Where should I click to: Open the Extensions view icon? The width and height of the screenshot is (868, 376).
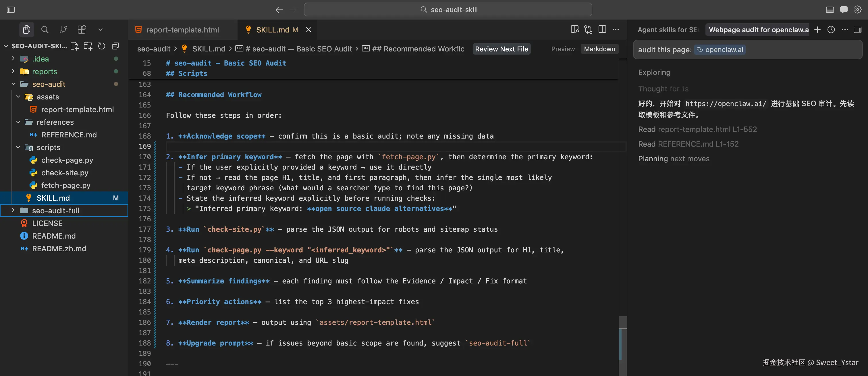[82, 30]
